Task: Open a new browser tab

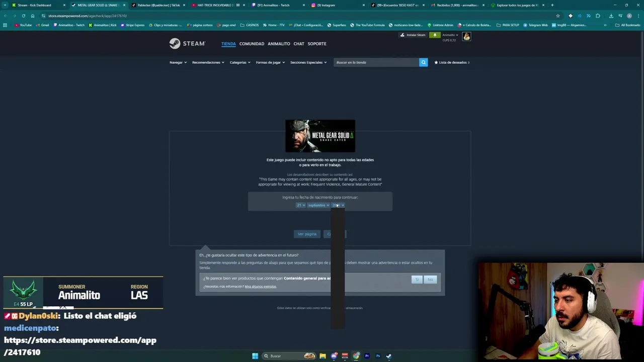Action: coord(552,5)
